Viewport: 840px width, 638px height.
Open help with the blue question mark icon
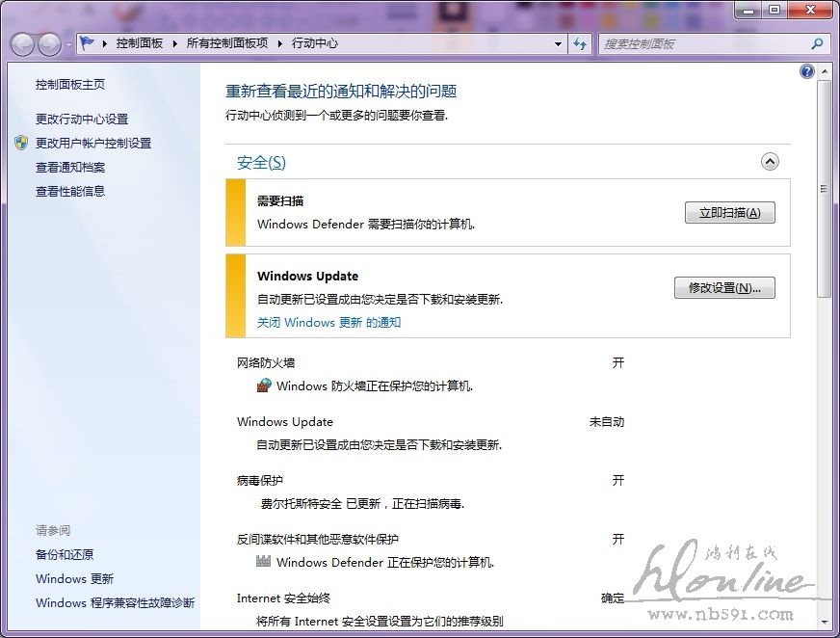tap(807, 72)
